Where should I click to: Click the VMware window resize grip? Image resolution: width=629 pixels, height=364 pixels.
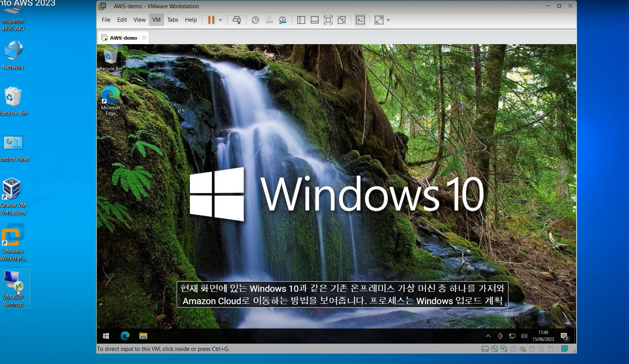[x=574, y=351]
